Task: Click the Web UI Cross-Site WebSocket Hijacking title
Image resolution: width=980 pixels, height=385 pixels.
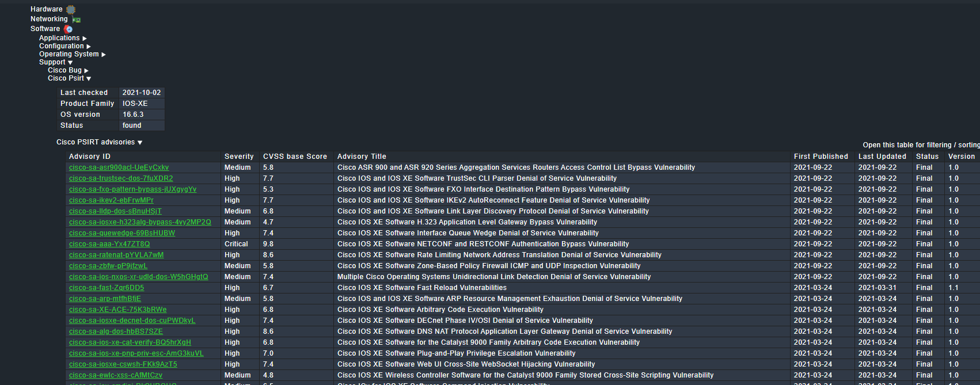Action: 466,364
